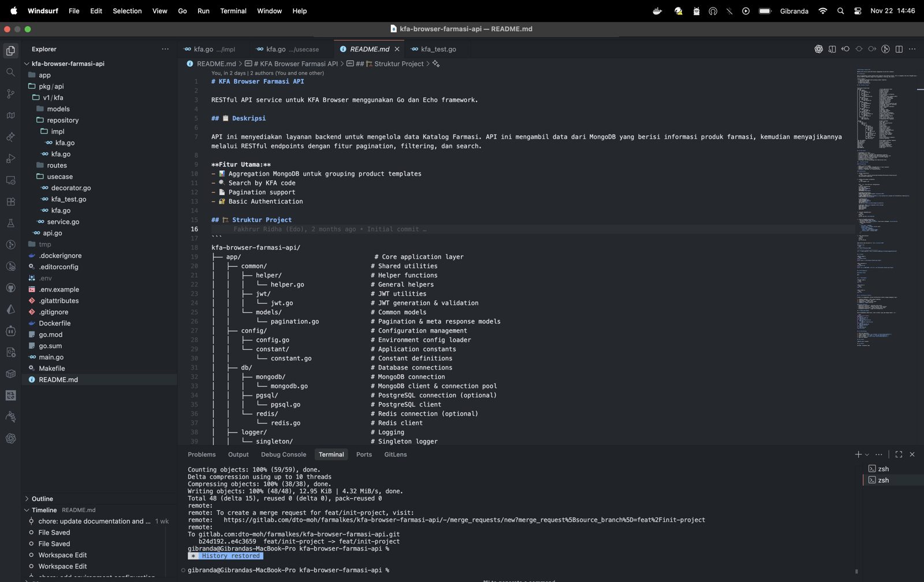Screen dimensions: 924x582
Task: Maximize the terminal panel
Action: click(899, 454)
